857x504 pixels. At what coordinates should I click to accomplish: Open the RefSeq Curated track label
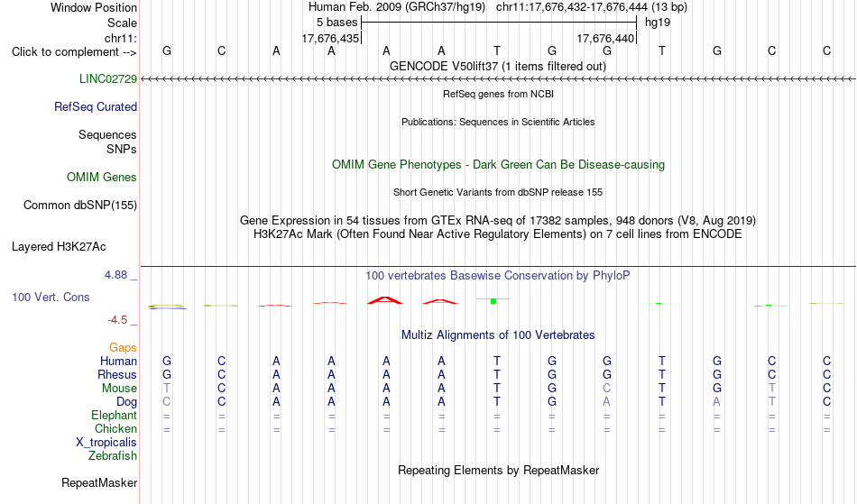point(96,107)
